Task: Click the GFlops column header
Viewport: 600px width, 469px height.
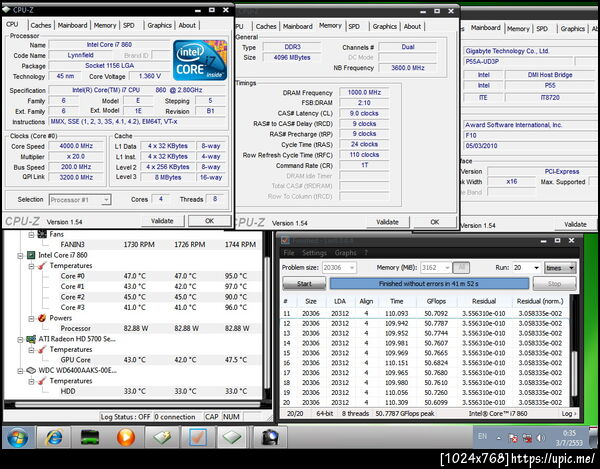Action: point(436,301)
